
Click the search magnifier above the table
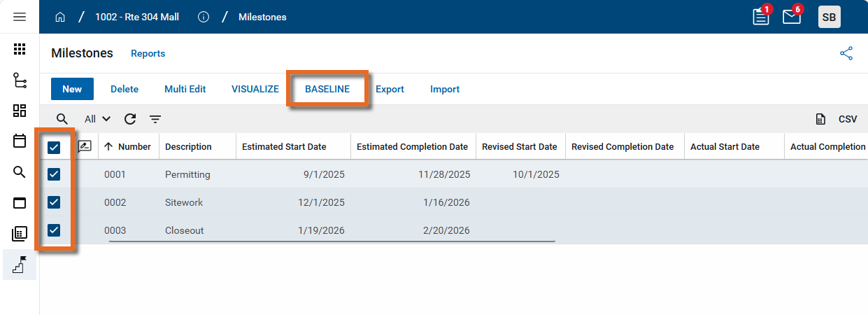point(62,119)
